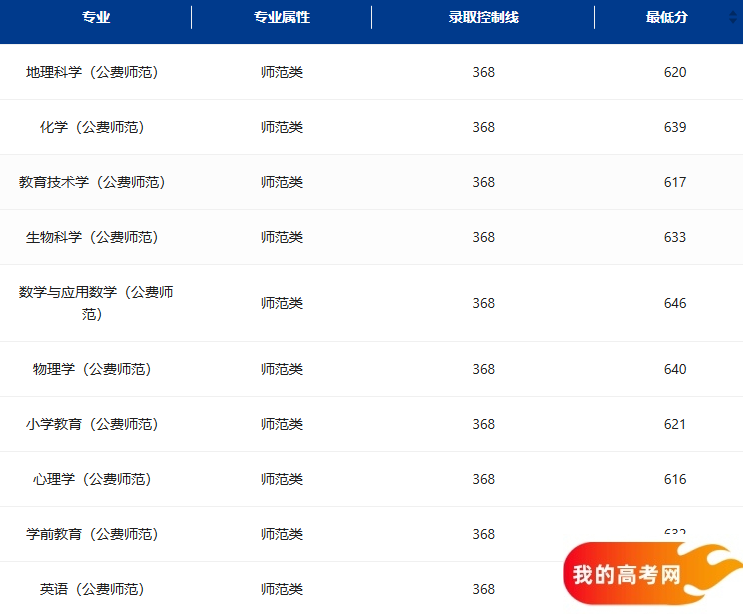This screenshot has height=614, width=743.
Task: Click the 录取控制线 column header
Action: (483, 18)
